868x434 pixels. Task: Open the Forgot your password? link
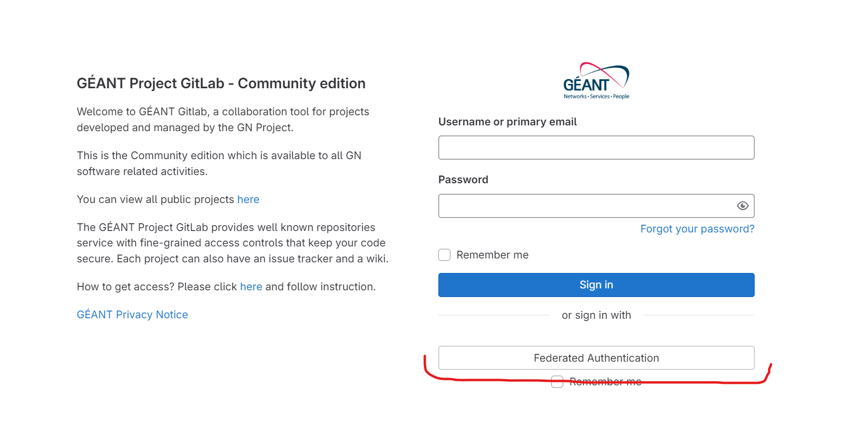point(697,229)
